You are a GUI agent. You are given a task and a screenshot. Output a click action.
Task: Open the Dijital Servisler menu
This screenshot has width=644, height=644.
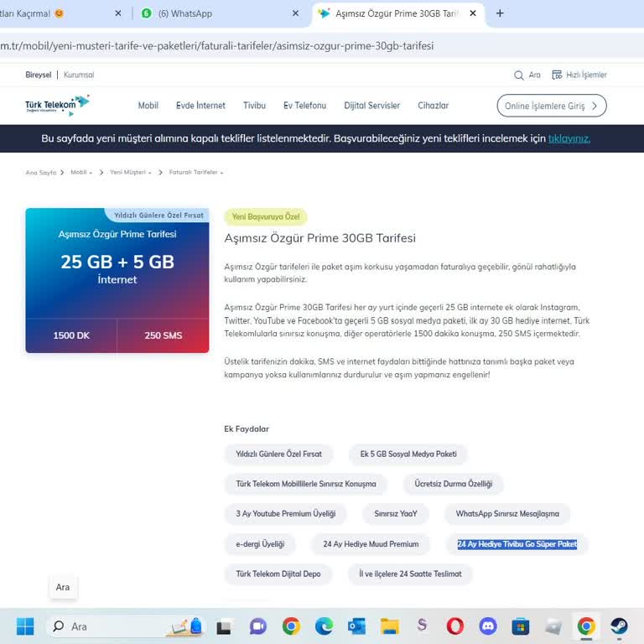tap(372, 106)
